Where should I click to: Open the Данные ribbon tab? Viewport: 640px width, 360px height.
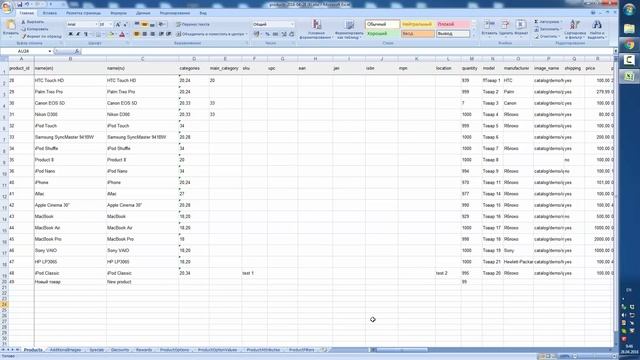pyautogui.click(x=143, y=13)
